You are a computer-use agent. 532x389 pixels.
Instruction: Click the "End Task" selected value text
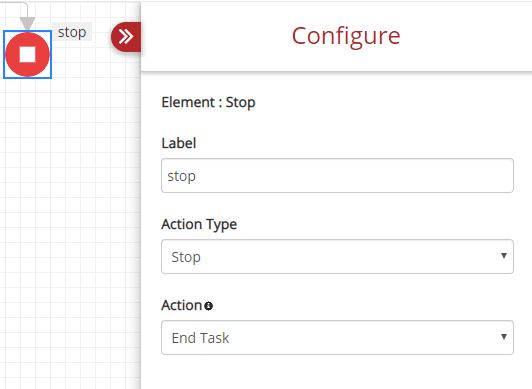pos(201,338)
